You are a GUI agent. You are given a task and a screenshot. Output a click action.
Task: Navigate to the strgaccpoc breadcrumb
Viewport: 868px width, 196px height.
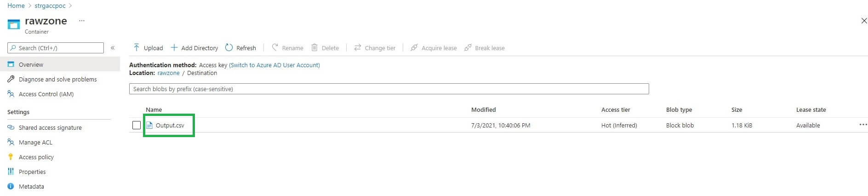50,6
